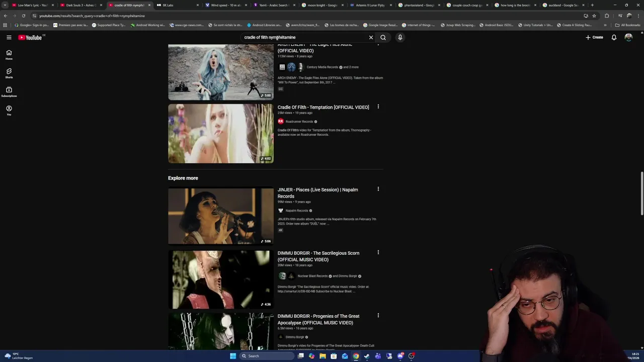
Task: Click the 4K badge on JINJER video
Action: [281, 230]
